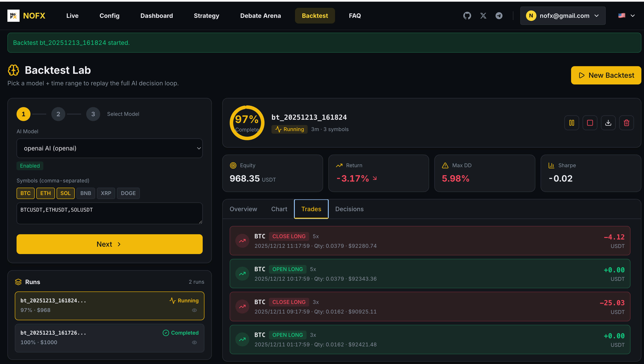The height and width of the screenshot is (364, 644).
Task: View the completed run via eye icon
Action: point(194,342)
